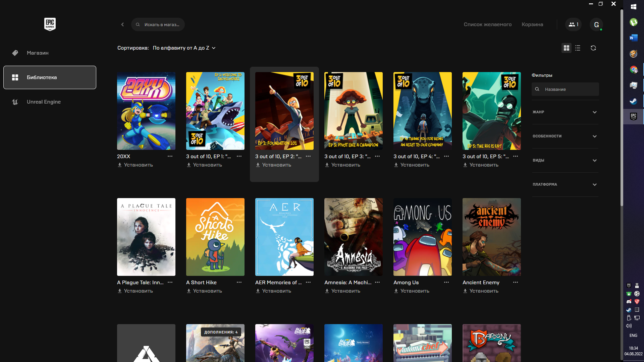Screen dimensions: 644x362
Task: Open uTorrent from the taskbar
Action: [634, 22]
